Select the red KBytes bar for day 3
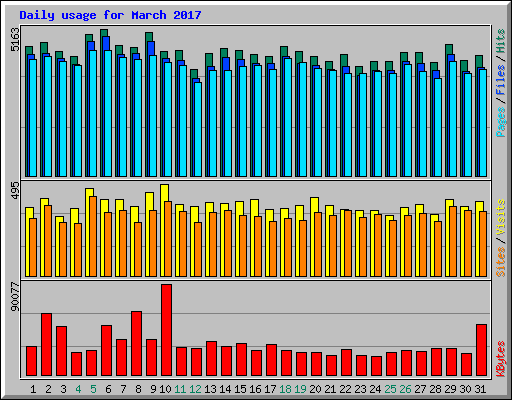Viewport: 512px width, 400px height. (x=62, y=351)
